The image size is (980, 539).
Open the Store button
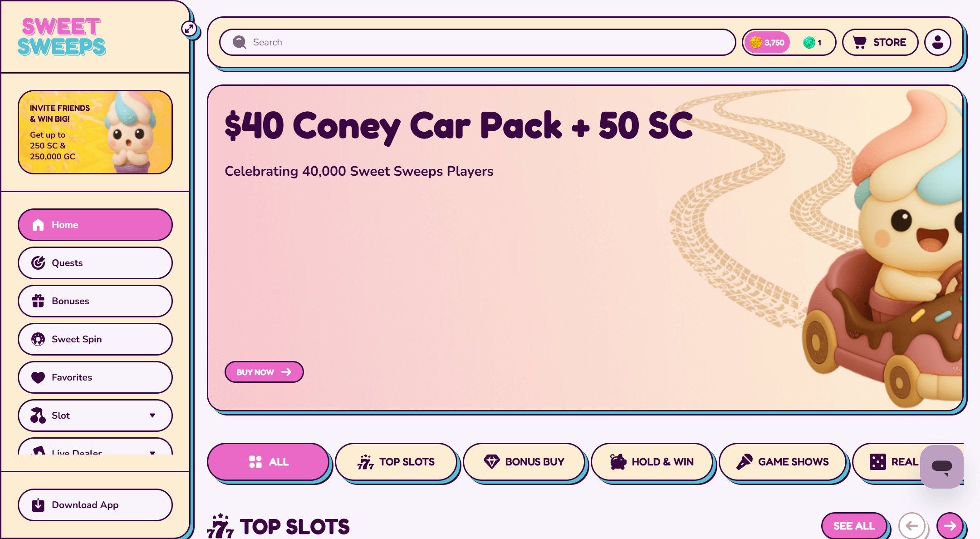[880, 42]
